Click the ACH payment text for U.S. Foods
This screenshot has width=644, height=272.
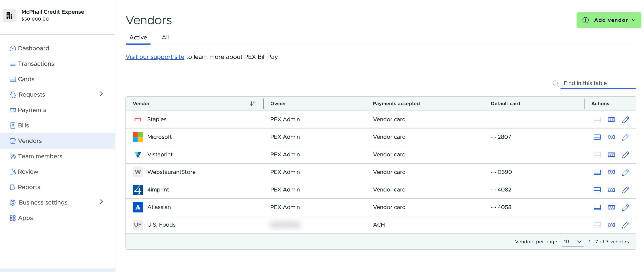379,225
